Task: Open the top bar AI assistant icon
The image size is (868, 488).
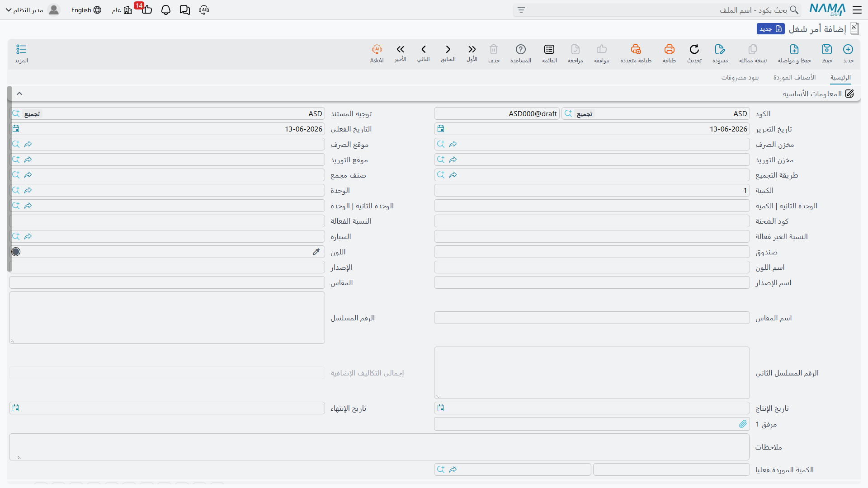Action: (x=204, y=10)
